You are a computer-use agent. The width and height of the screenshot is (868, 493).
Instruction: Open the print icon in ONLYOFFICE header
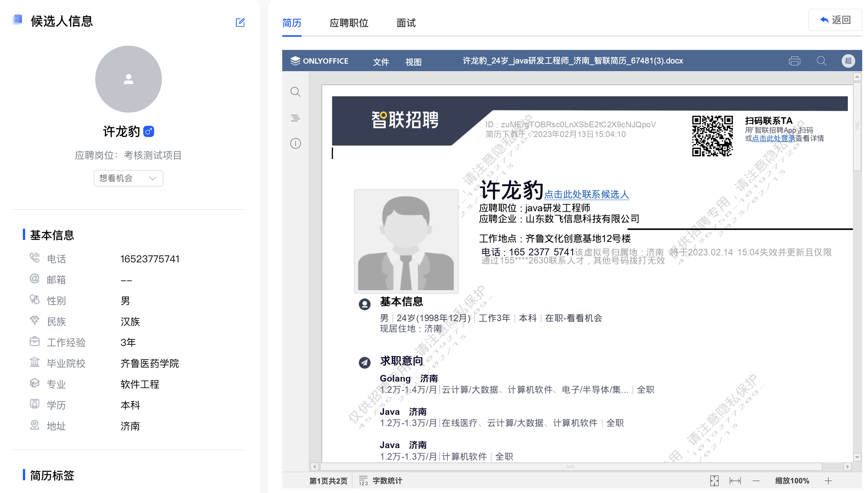pyautogui.click(x=794, y=61)
